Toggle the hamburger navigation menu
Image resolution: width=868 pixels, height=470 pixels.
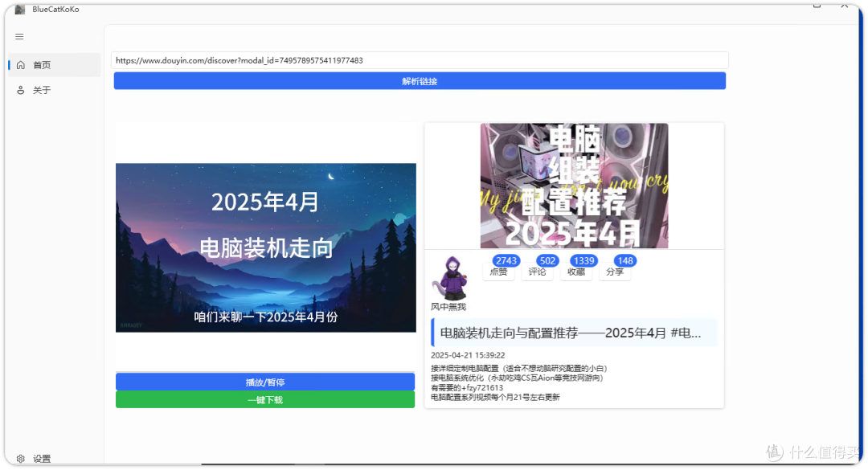(x=19, y=36)
